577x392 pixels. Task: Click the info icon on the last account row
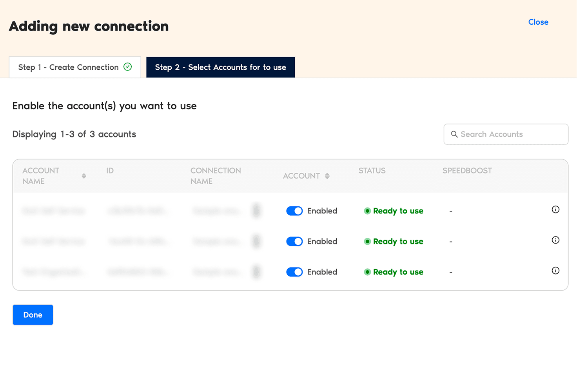pos(555,271)
